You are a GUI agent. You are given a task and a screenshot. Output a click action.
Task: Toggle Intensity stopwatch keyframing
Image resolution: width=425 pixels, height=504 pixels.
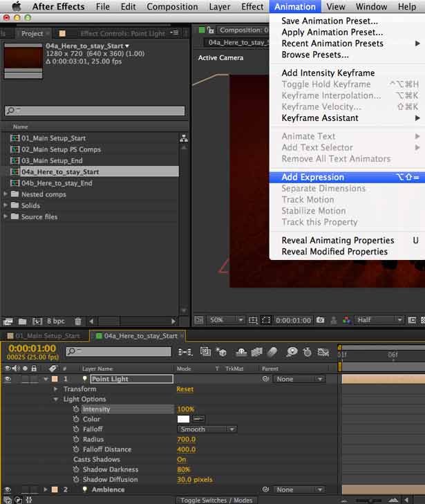(76, 409)
